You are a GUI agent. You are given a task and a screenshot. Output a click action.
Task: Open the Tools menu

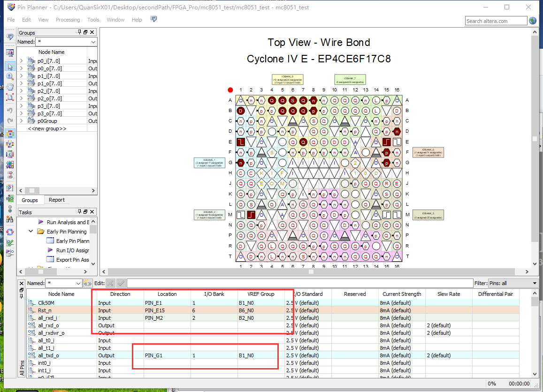pos(93,20)
